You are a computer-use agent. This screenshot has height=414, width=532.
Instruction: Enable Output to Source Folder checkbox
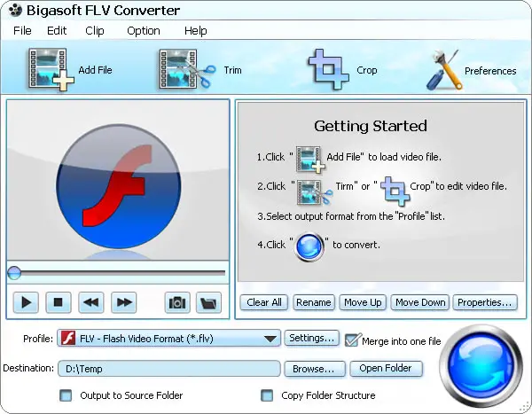point(66,395)
